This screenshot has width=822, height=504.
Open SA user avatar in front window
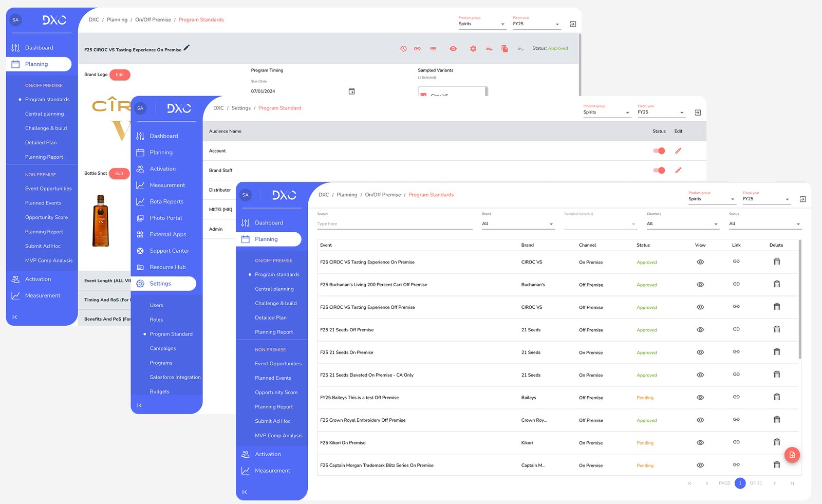pos(245,195)
